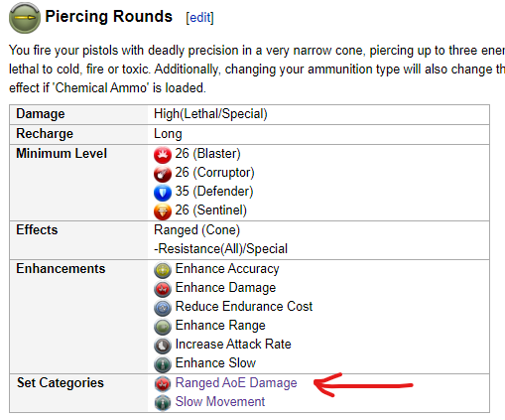Click the Enhance Slow icon
The image size is (505, 420).
163,364
